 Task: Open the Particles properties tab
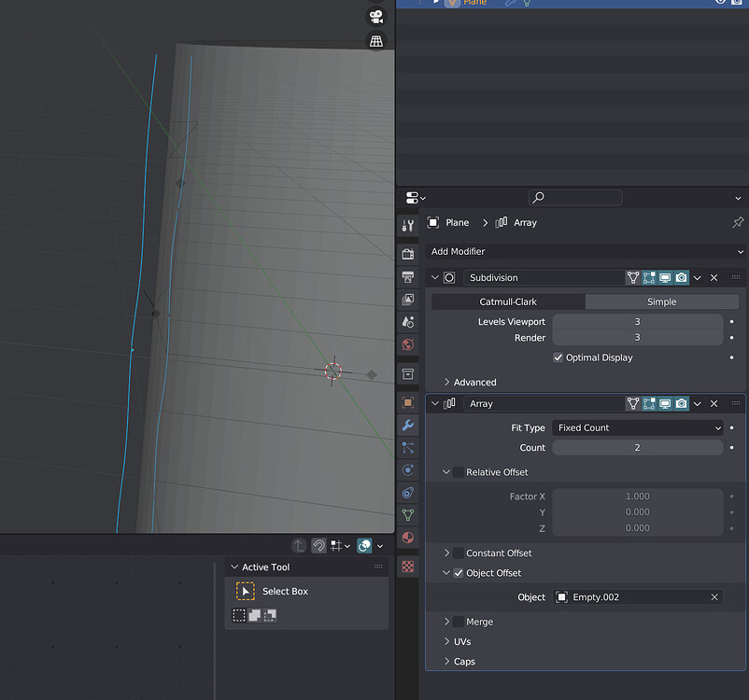pyautogui.click(x=407, y=447)
